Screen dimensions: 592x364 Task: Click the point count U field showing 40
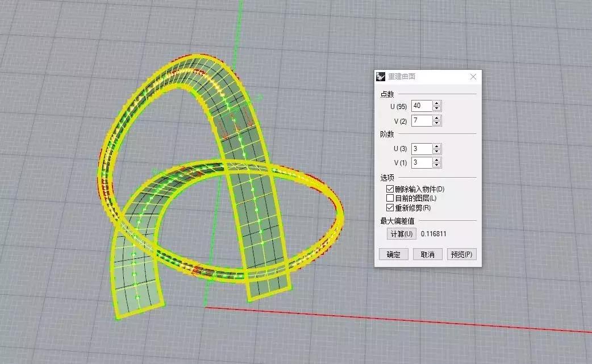[421, 106]
